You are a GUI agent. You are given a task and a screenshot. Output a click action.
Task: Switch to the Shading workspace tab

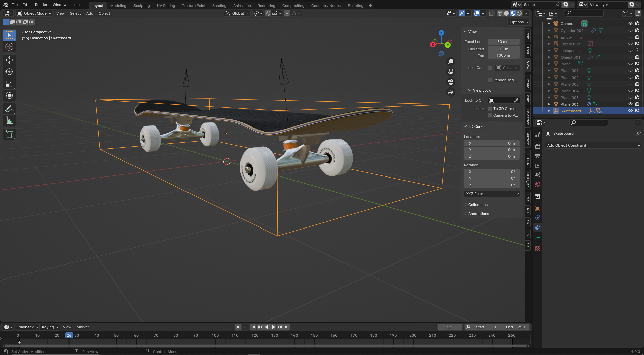point(219,6)
